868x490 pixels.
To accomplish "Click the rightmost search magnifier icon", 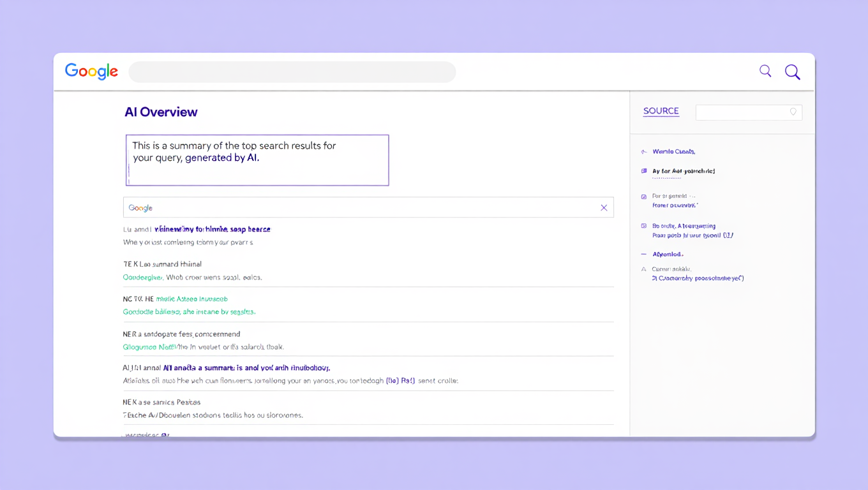I will pos(792,72).
